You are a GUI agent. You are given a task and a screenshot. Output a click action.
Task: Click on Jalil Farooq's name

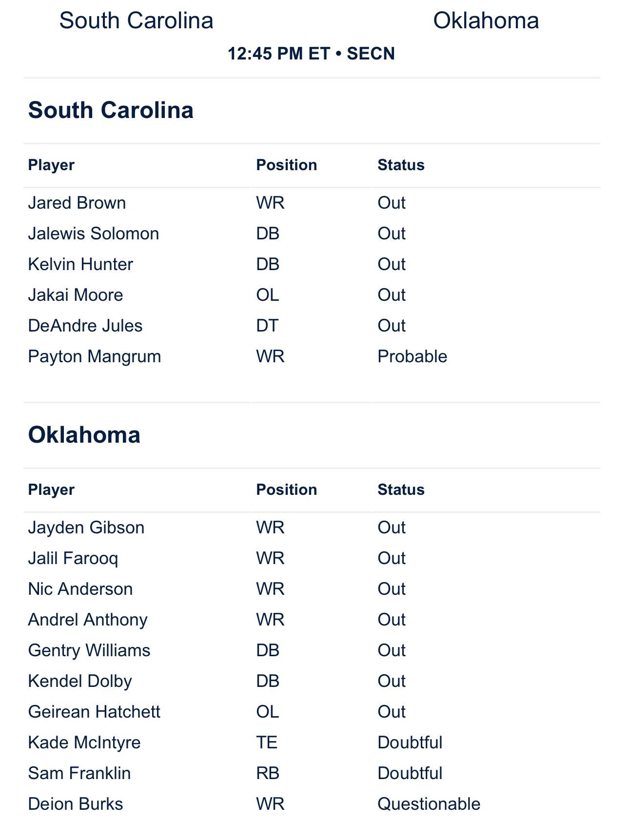tap(73, 558)
